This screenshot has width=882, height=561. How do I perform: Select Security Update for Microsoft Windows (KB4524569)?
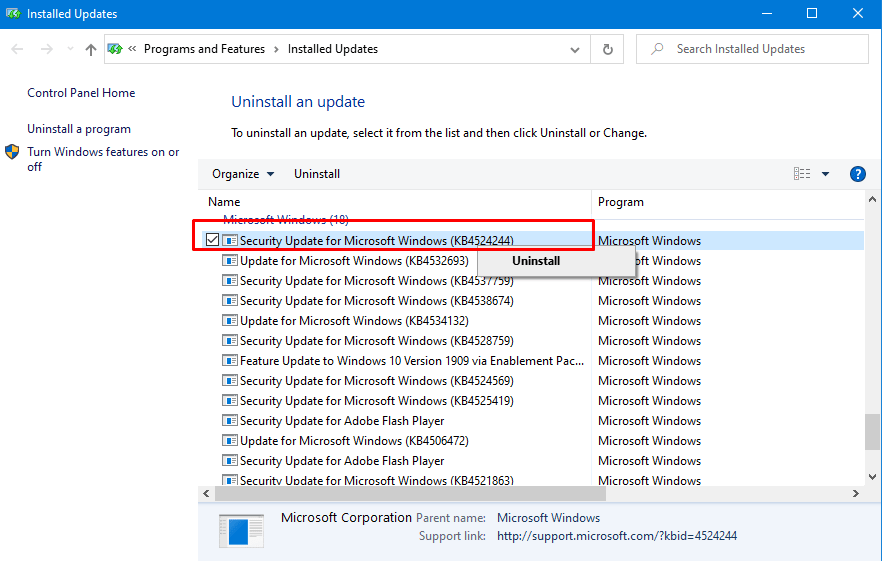click(x=376, y=380)
